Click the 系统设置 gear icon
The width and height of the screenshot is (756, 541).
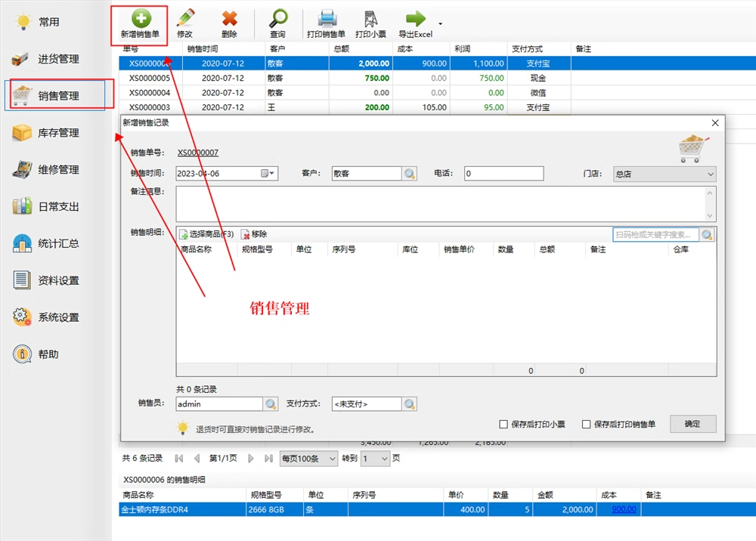(22, 317)
